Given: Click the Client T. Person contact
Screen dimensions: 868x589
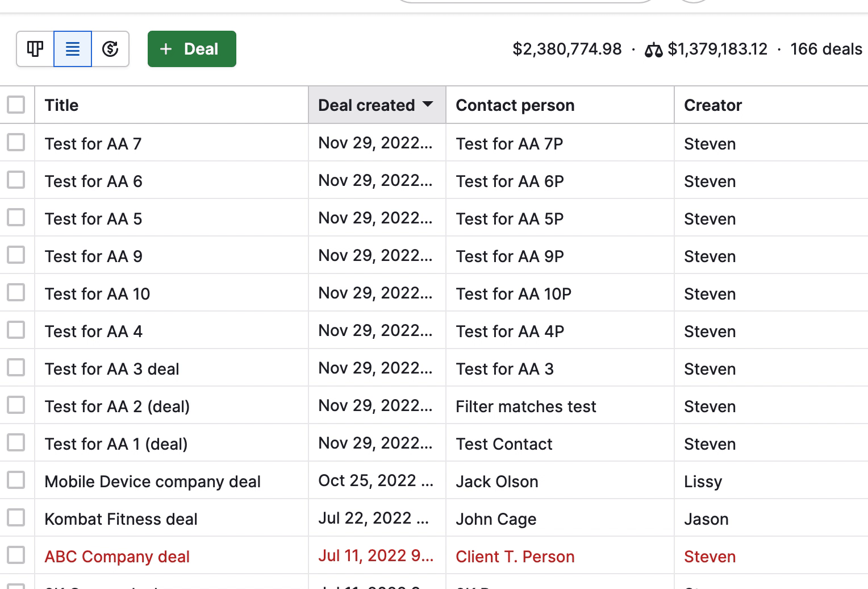Looking at the screenshot, I should click(515, 557).
